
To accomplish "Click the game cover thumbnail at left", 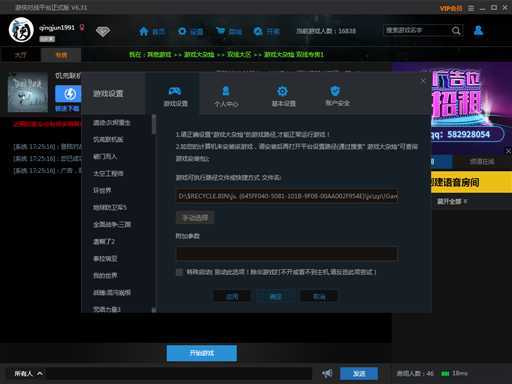I will pos(28,92).
